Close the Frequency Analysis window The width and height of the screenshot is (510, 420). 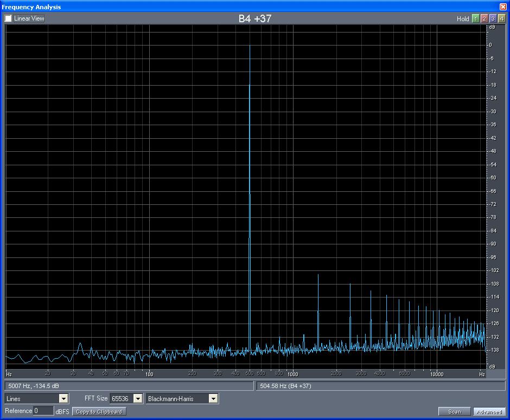click(x=503, y=7)
